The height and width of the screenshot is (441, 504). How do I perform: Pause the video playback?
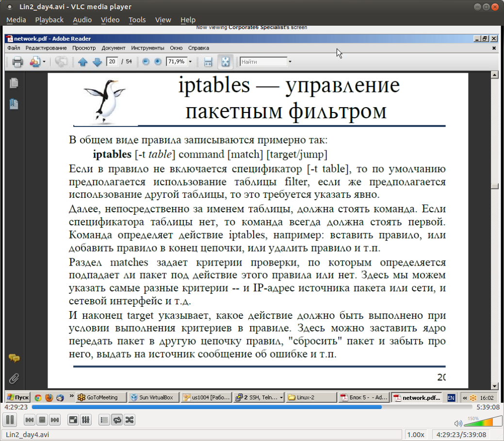pos(10,420)
